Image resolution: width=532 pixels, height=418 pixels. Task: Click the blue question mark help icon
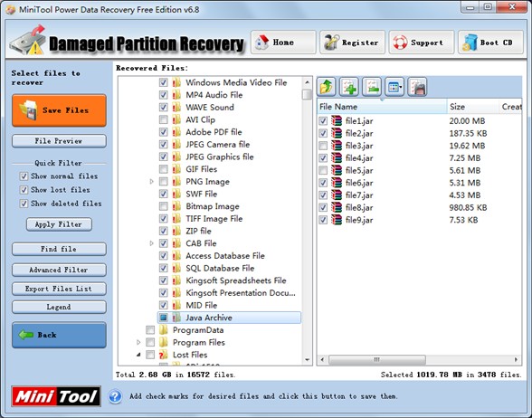[116, 396]
